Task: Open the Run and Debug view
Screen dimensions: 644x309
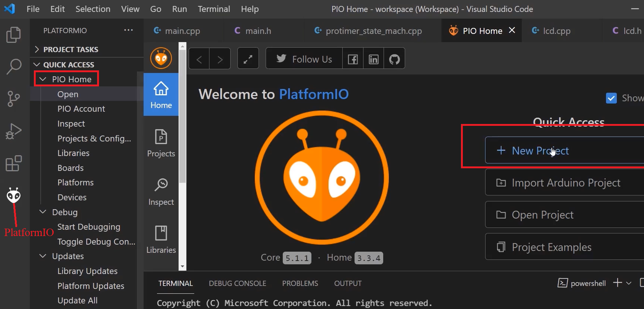Action: 14,131
